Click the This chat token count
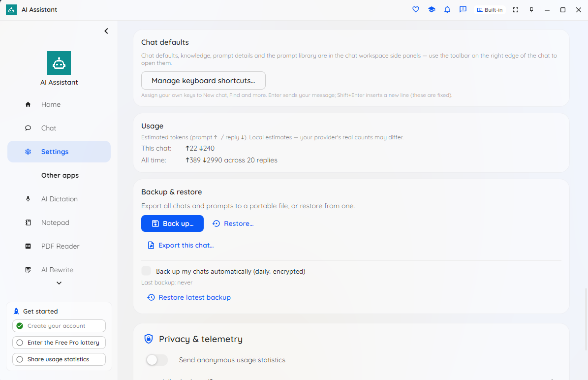The image size is (588, 380). [x=200, y=148]
